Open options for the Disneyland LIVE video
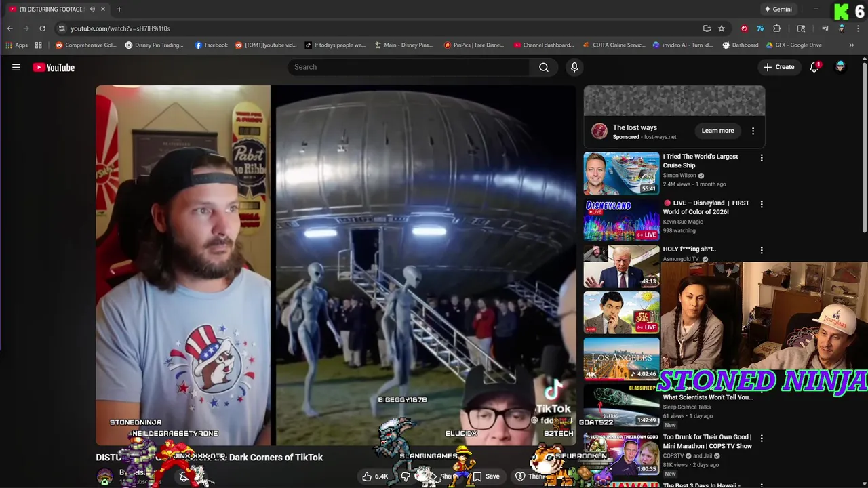 [762, 204]
